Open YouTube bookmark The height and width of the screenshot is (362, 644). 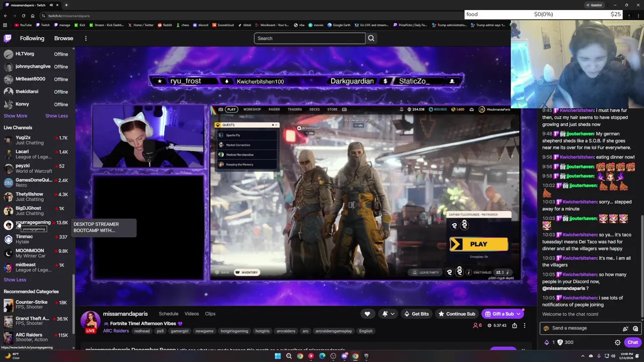pos(23,25)
